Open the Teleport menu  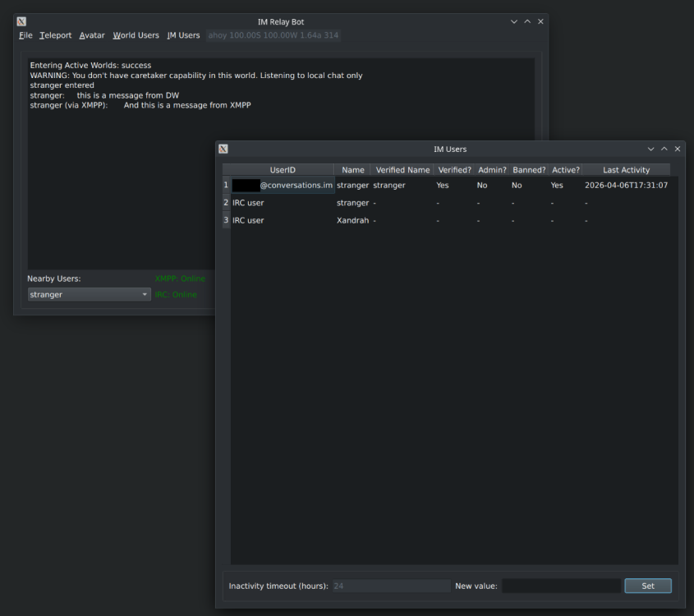coord(55,35)
